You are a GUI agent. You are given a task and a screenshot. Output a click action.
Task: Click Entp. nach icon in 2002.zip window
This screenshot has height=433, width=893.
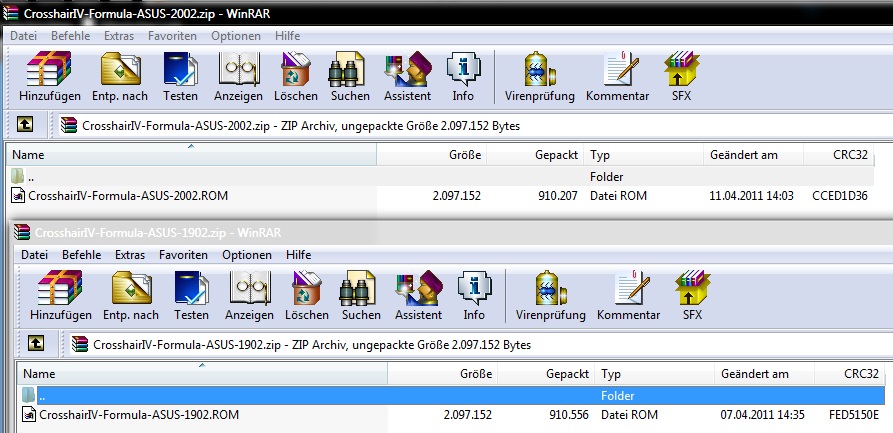(x=121, y=68)
